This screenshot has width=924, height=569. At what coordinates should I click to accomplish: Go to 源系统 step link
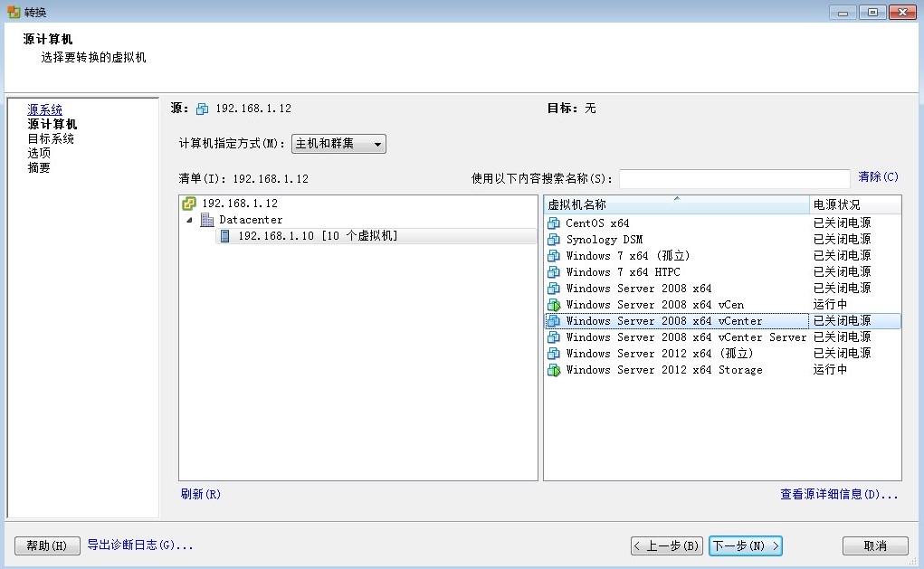point(44,109)
